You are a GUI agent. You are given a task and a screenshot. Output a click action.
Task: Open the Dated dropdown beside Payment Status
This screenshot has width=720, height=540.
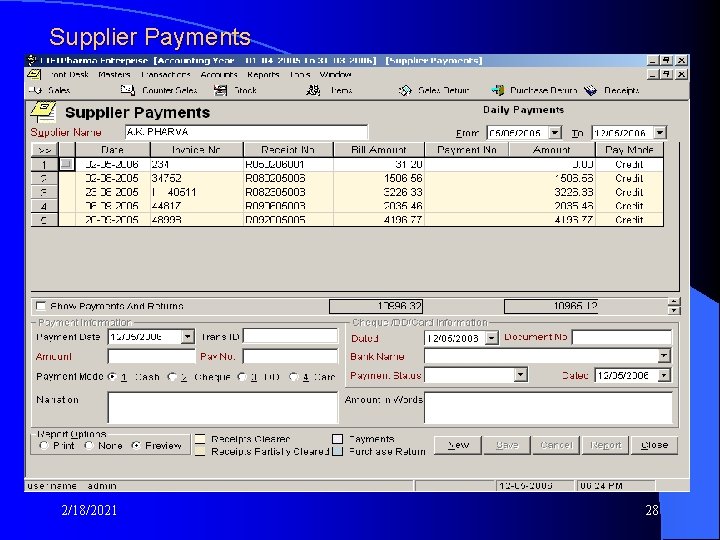point(664,375)
